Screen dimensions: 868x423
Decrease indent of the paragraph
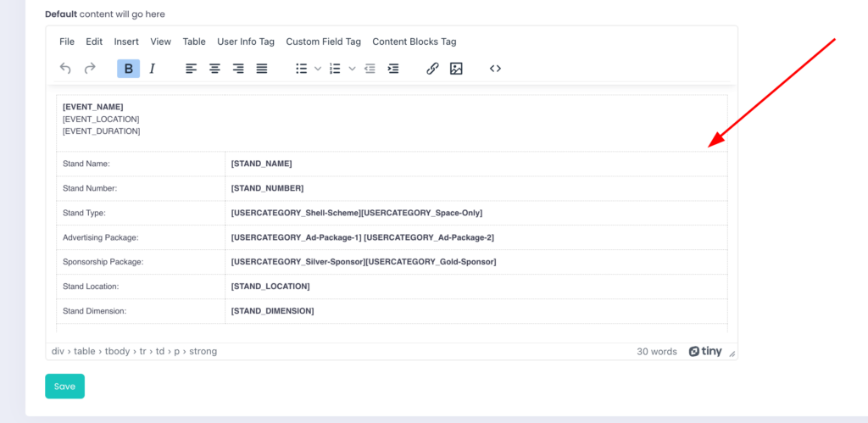click(x=370, y=69)
